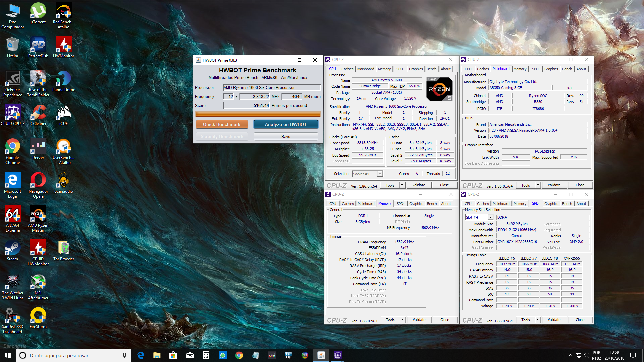
Task: Open the Lixeira recycle bin icon
Action: click(x=13, y=47)
